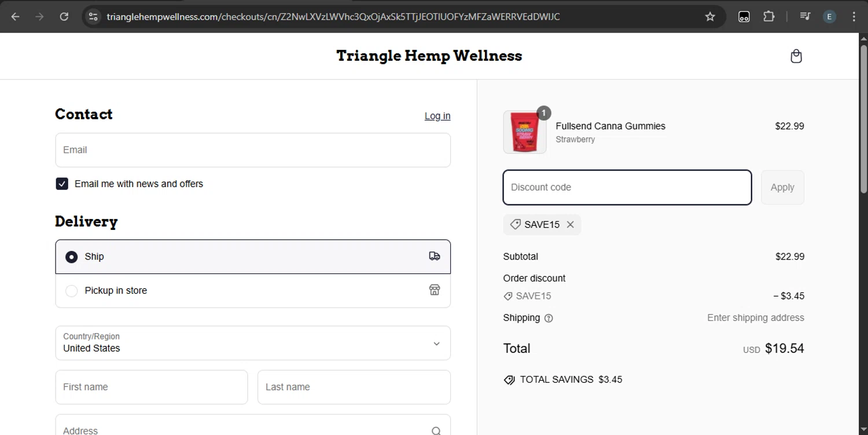This screenshot has width=868, height=435.
Task: Click the Triangle Hemp Wellness store title
Action: [x=429, y=56]
